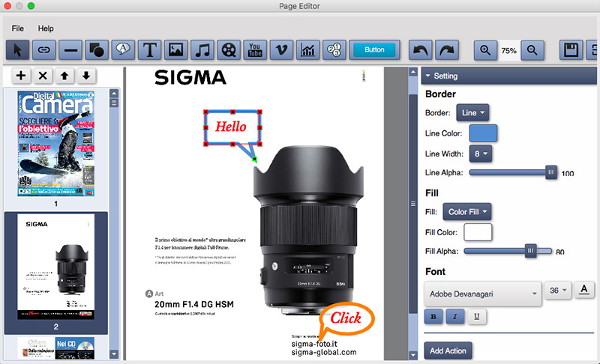Activate the callout speech bubble tool
The image size is (600, 364).
123,50
